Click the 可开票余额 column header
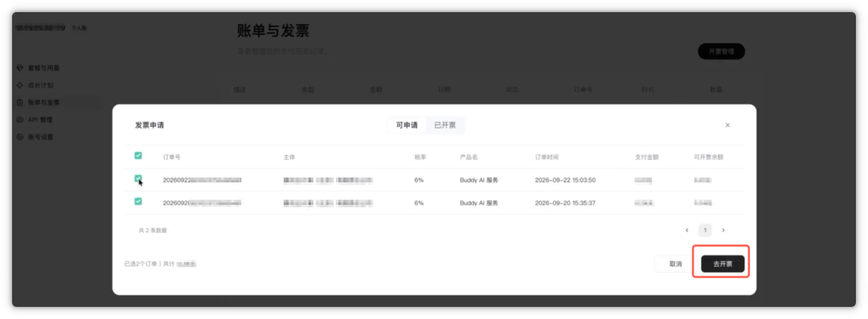Screen dimensions: 868x319 (x=708, y=157)
